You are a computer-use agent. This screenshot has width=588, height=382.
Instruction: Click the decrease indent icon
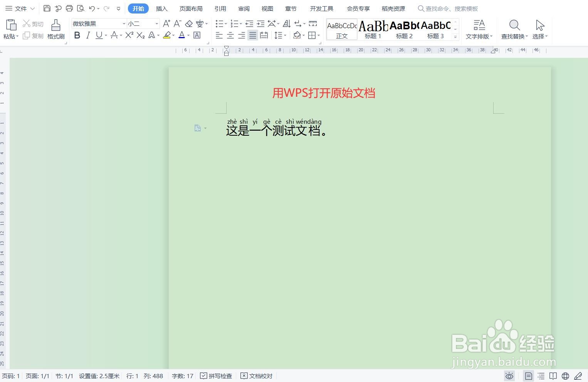click(249, 24)
